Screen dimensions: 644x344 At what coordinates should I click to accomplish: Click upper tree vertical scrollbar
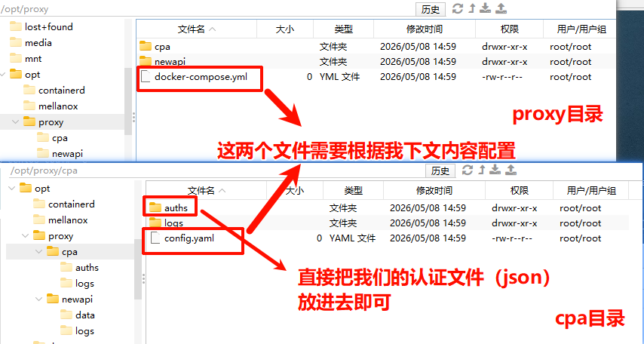[x=128, y=101]
